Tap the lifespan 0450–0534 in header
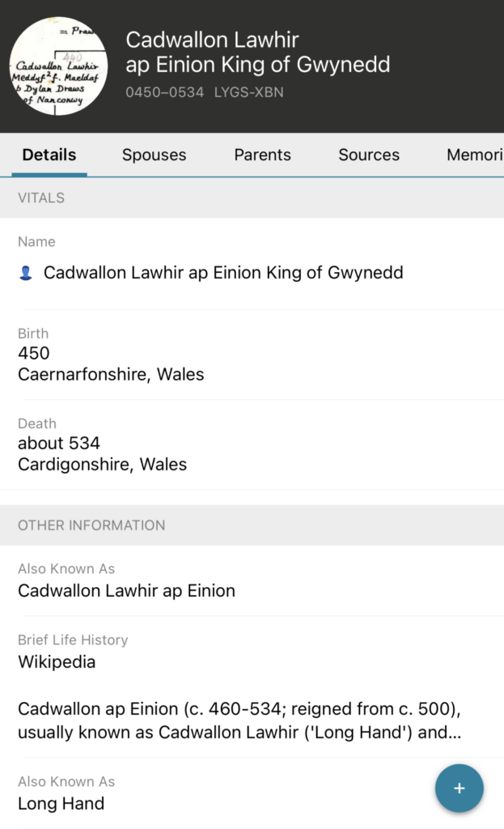504x829 pixels. [165, 92]
